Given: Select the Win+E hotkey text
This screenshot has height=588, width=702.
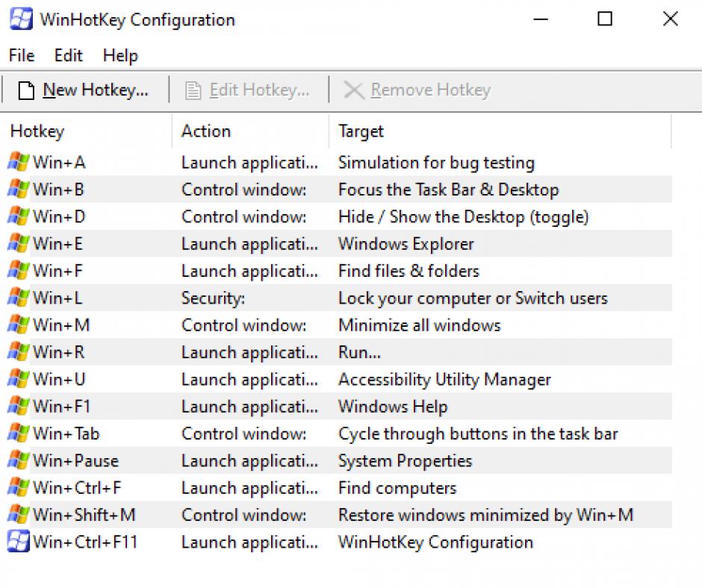Looking at the screenshot, I should click(x=58, y=244).
